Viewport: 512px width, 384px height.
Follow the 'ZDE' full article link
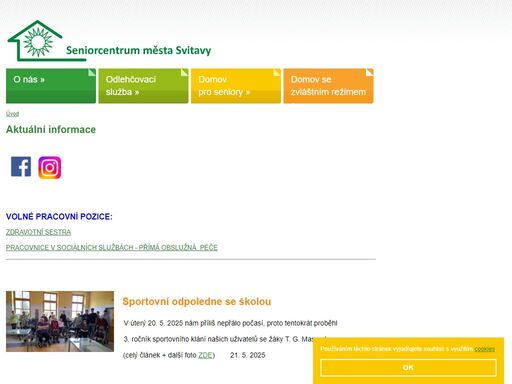point(205,355)
